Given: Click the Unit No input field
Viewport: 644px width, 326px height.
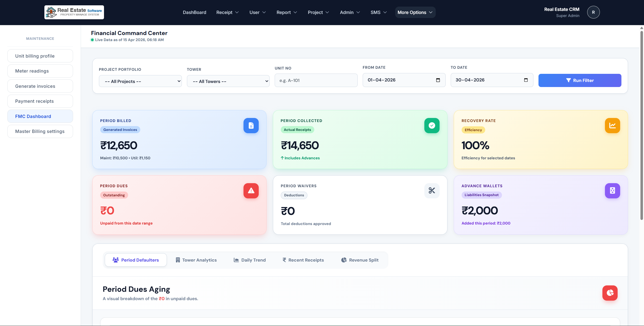Looking at the screenshot, I should pyautogui.click(x=316, y=80).
